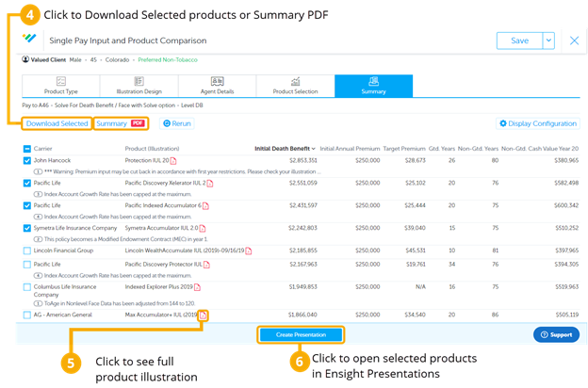Click the $1,866,040 death benefit value
The image size is (588, 388).
pyautogui.click(x=302, y=315)
